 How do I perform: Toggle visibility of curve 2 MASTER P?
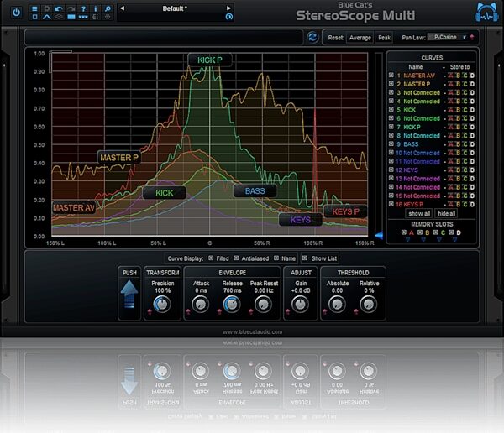click(391, 84)
